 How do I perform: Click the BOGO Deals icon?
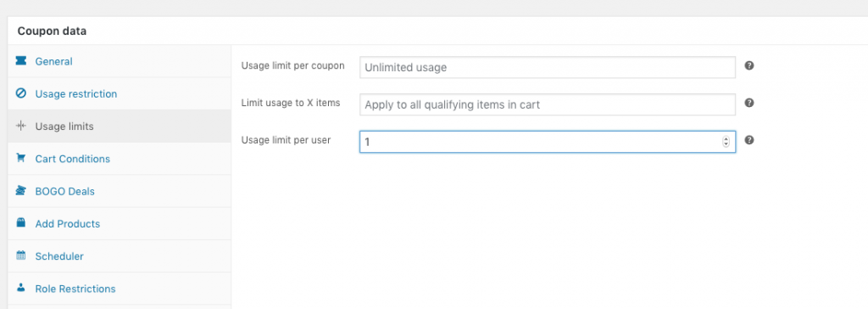[x=21, y=191]
